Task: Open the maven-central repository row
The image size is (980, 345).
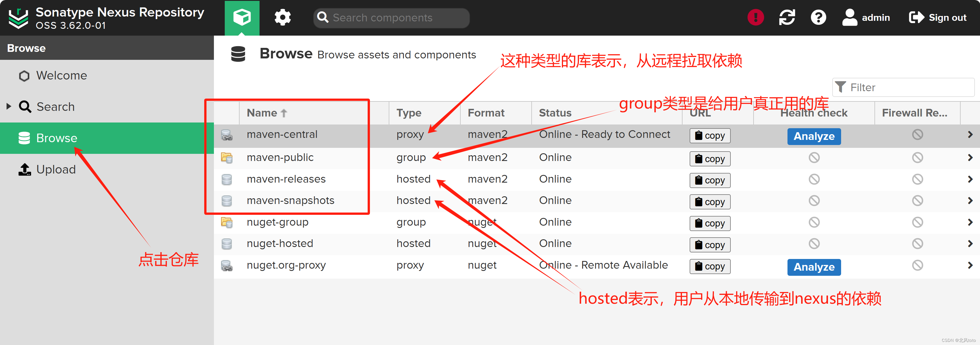Action: [596, 136]
